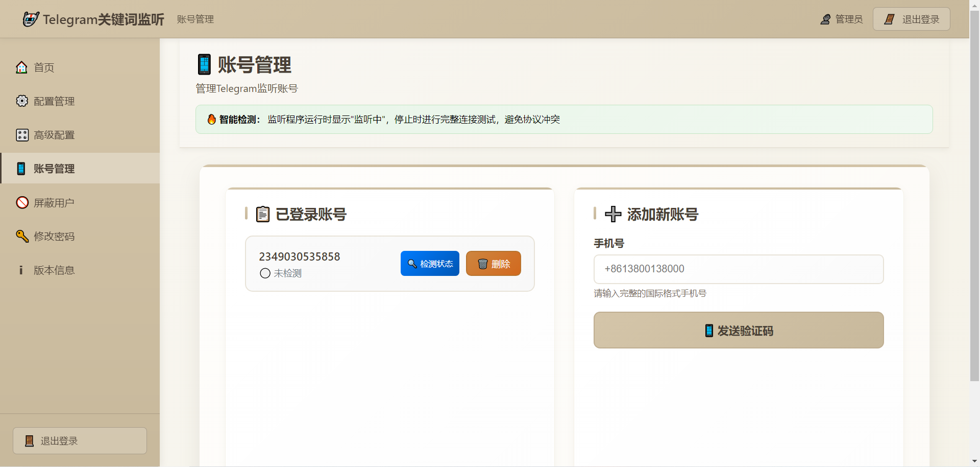The height and width of the screenshot is (467, 980).
Task: Go to the 首页 sidebar menu item
Action: tap(44, 67)
